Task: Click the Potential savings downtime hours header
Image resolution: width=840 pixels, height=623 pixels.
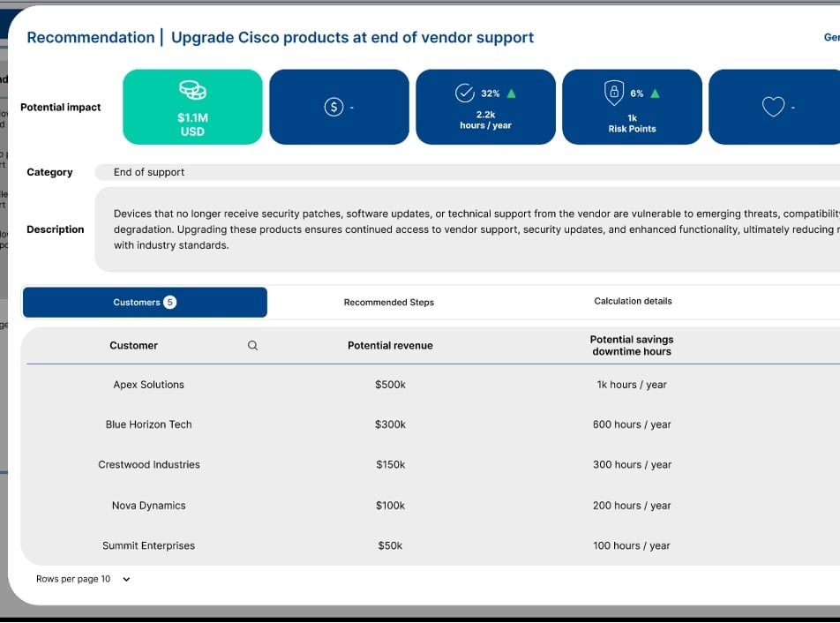Action: point(631,345)
